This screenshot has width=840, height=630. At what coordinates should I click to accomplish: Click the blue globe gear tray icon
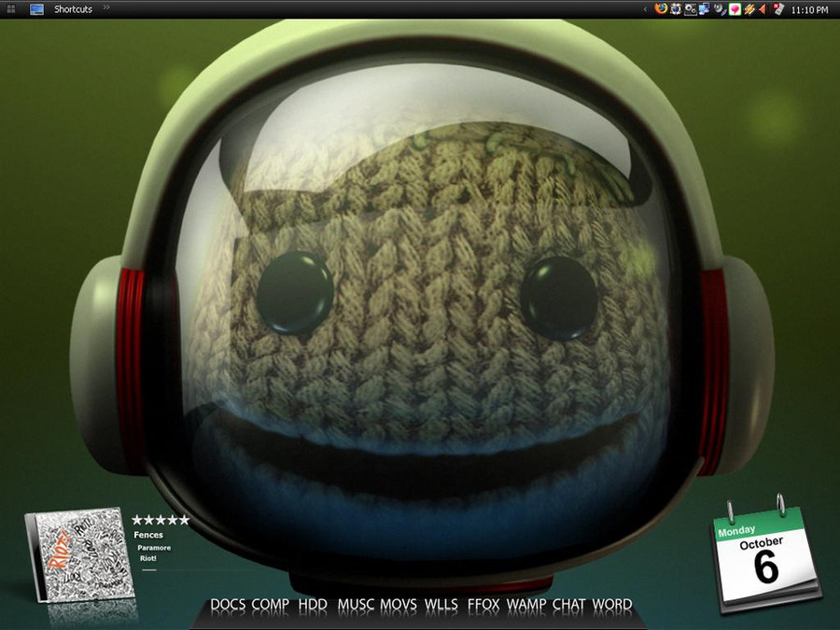pyautogui.click(x=676, y=9)
